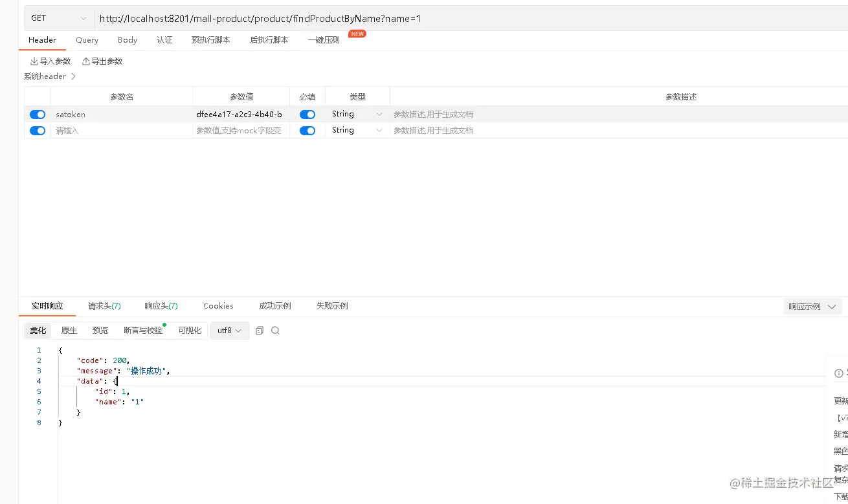Toggle the satoken row enable switch
The width and height of the screenshot is (848, 504).
pyautogui.click(x=38, y=115)
